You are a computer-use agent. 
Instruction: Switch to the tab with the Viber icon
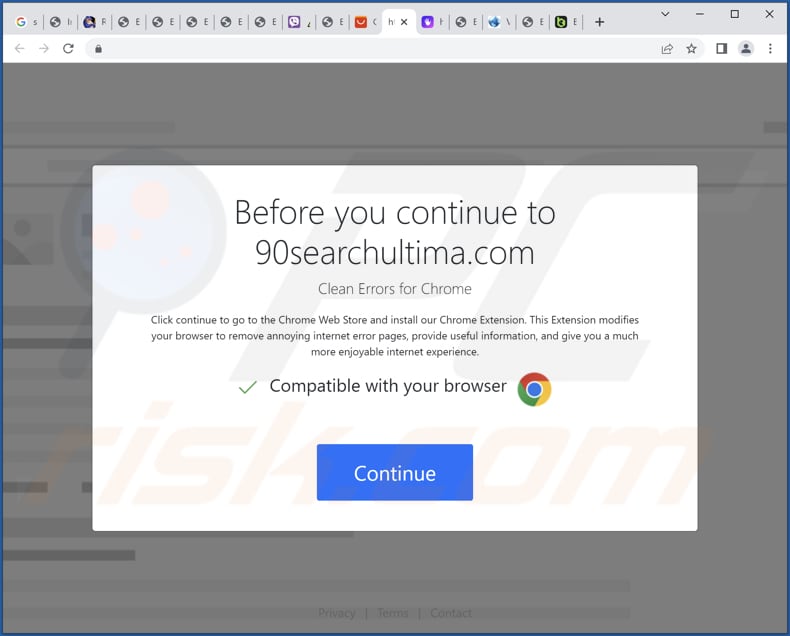[300, 22]
